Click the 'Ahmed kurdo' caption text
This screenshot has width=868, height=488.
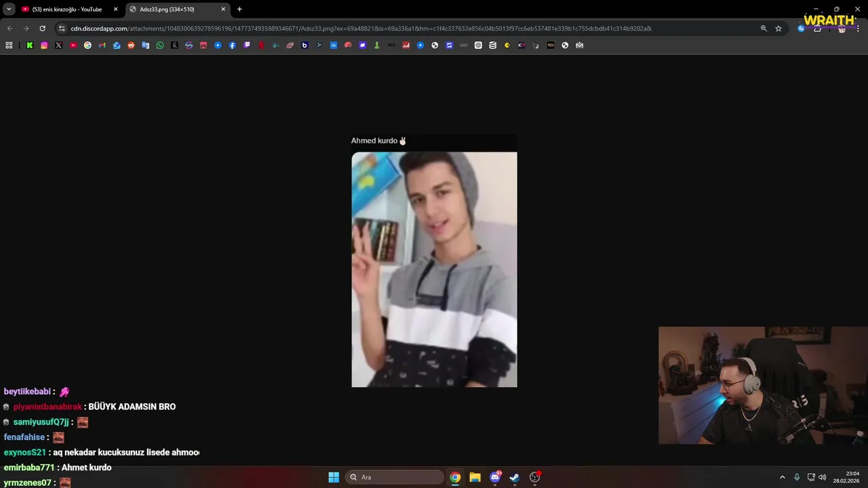pos(374,141)
